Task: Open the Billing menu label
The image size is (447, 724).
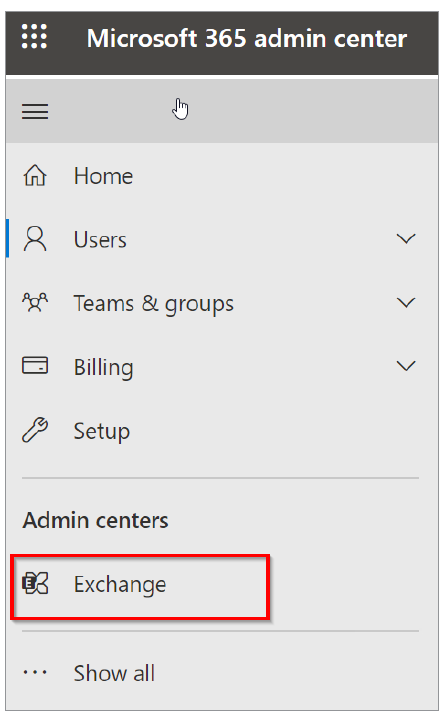Action: tap(103, 368)
